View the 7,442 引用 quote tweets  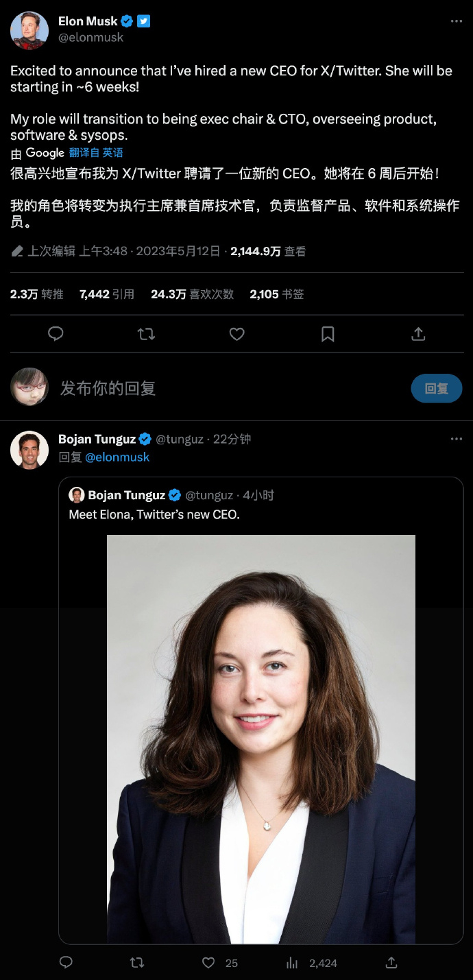(107, 294)
